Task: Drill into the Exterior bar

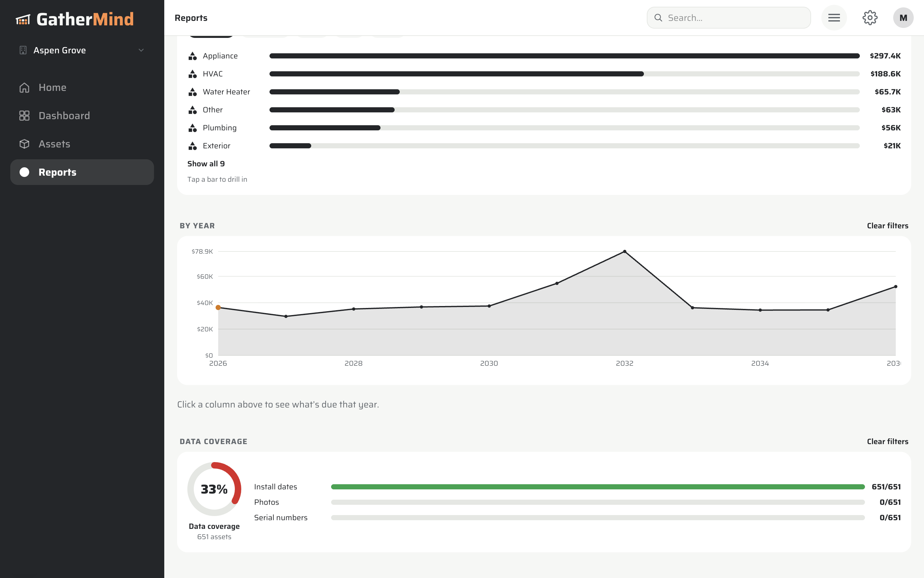Action: point(564,146)
